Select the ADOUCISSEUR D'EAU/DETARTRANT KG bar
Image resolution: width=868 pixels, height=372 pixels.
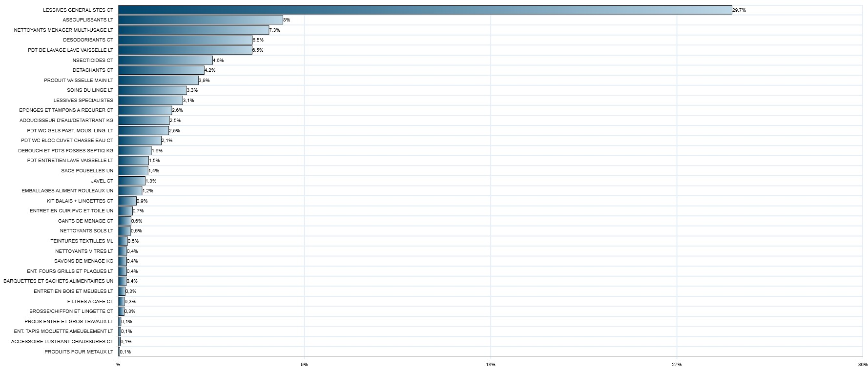pos(144,120)
